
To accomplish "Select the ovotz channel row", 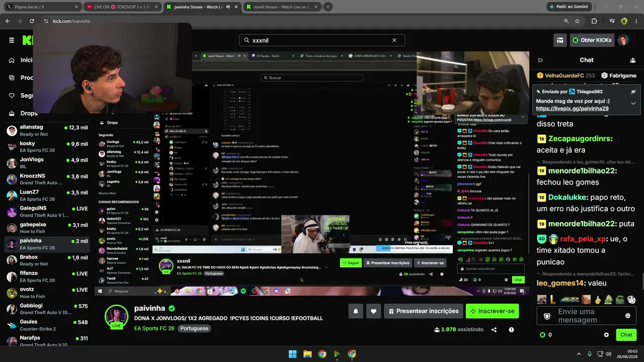I will (47, 293).
